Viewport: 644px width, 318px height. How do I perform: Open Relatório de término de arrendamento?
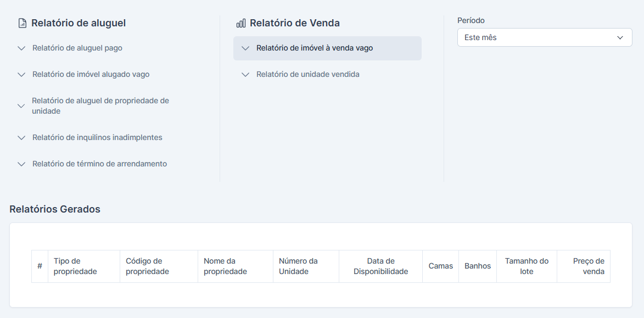[99, 164]
